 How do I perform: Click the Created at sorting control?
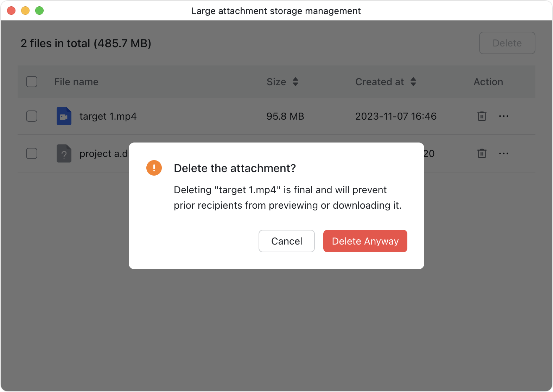[413, 82]
